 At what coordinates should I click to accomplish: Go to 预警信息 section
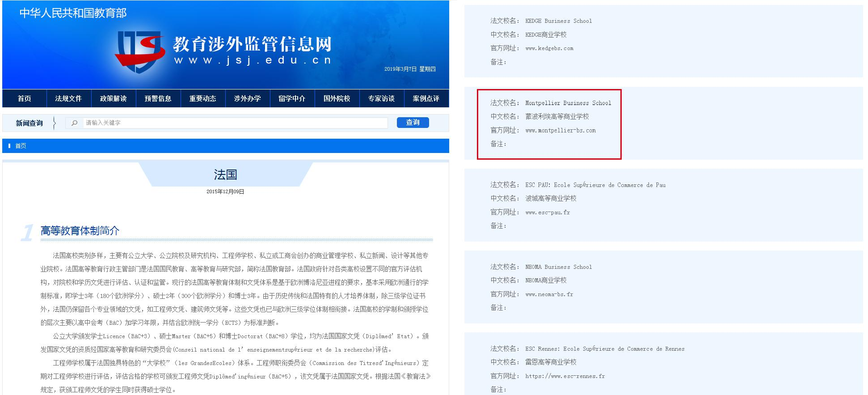(158, 98)
